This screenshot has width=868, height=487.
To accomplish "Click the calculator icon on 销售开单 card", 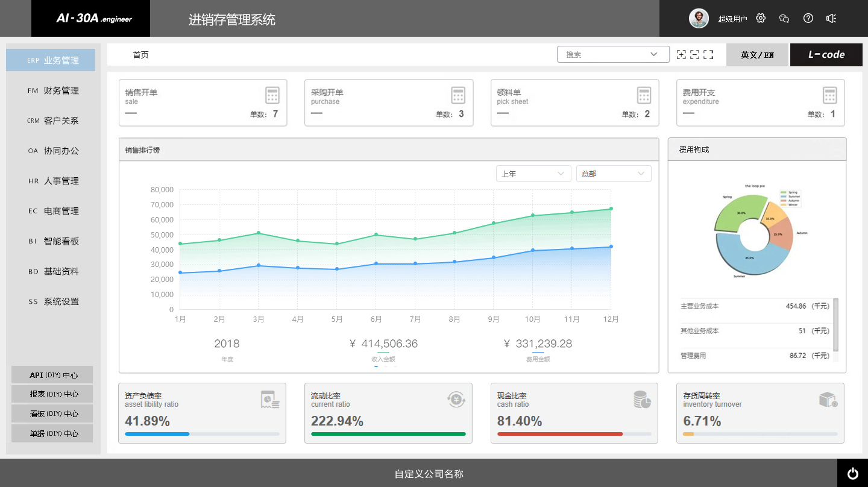I will 272,95.
